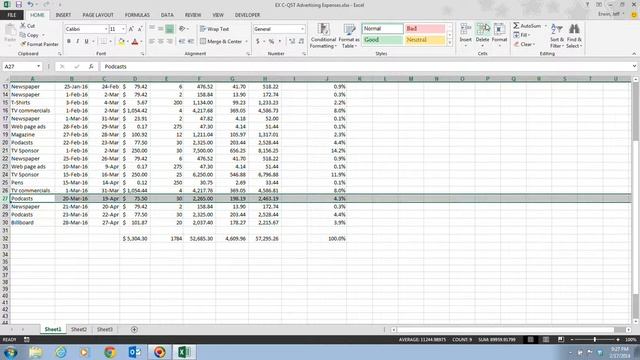Toggle top align in Alignment group

[x=152, y=29]
